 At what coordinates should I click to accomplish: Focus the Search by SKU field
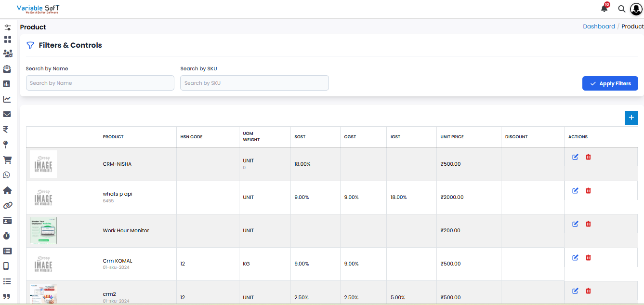(254, 83)
